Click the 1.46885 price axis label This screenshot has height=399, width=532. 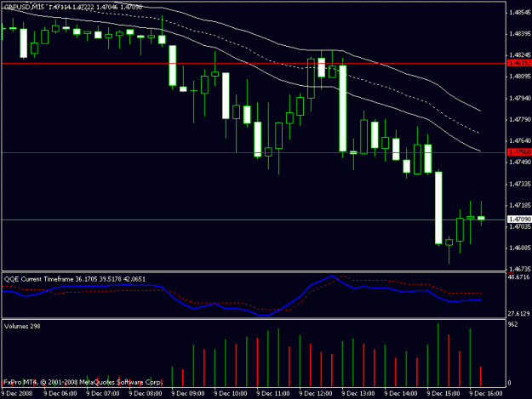tap(520, 248)
